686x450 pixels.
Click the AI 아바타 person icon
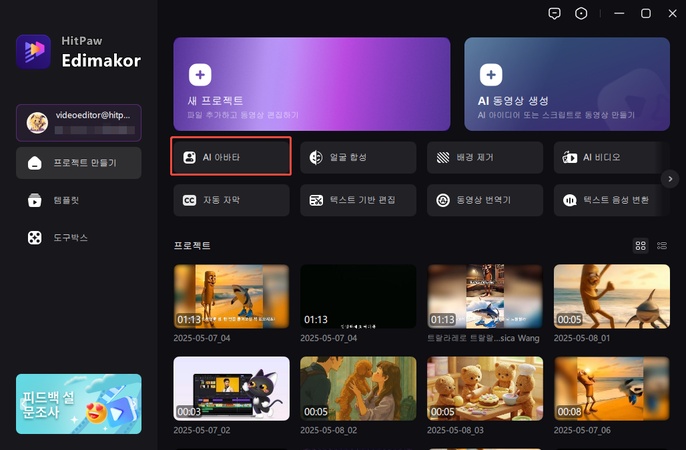coord(189,157)
